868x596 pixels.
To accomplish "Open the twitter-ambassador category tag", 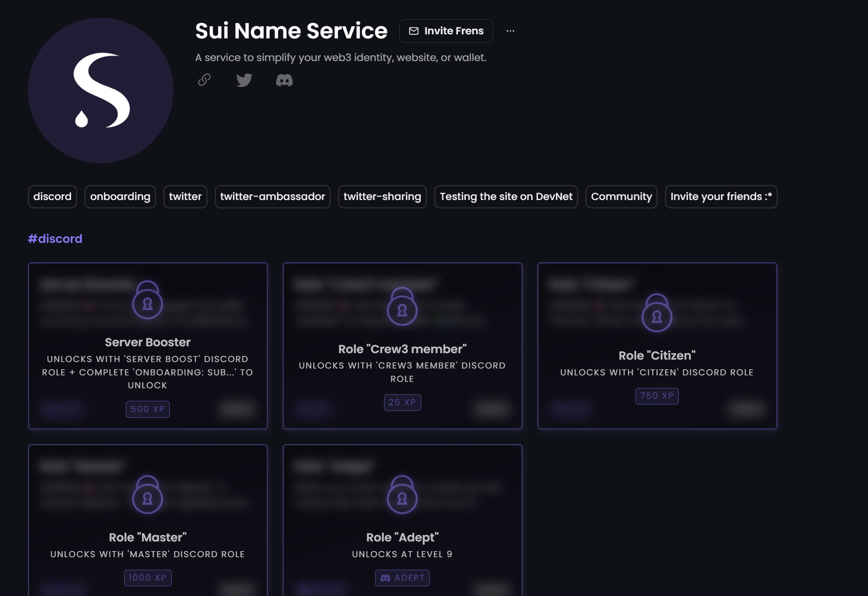I will click(272, 197).
